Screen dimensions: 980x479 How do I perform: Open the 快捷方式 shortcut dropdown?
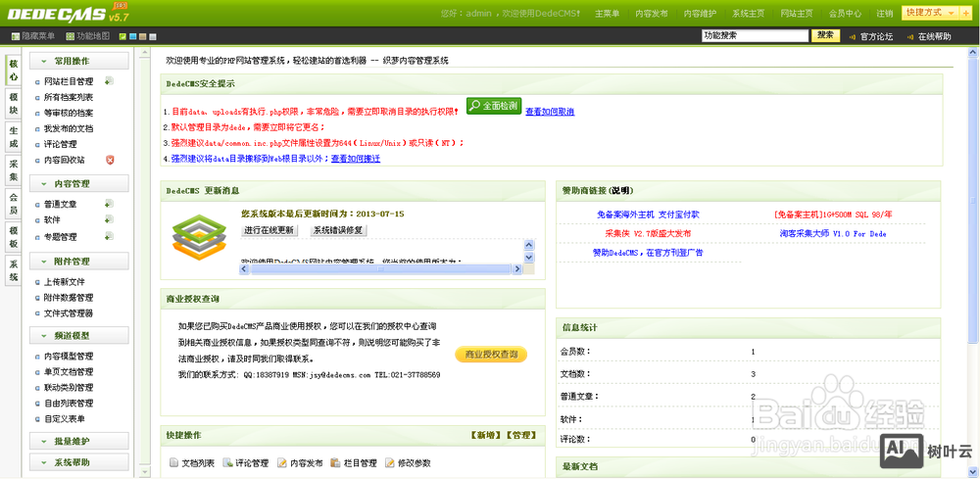pos(933,13)
